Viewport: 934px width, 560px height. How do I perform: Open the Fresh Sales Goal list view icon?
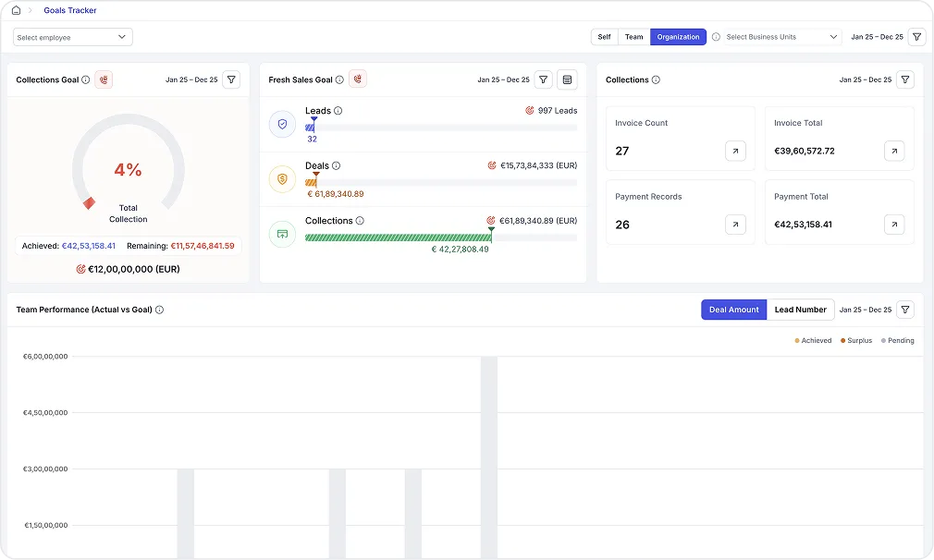(568, 79)
